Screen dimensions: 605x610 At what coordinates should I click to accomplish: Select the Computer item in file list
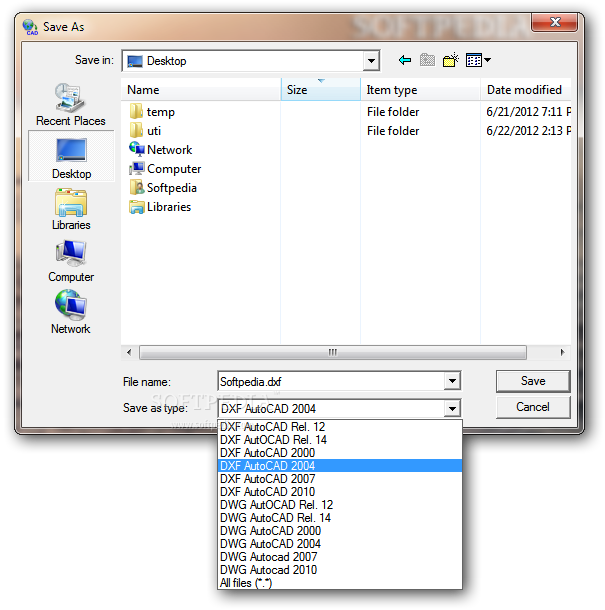pyautogui.click(x=165, y=169)
